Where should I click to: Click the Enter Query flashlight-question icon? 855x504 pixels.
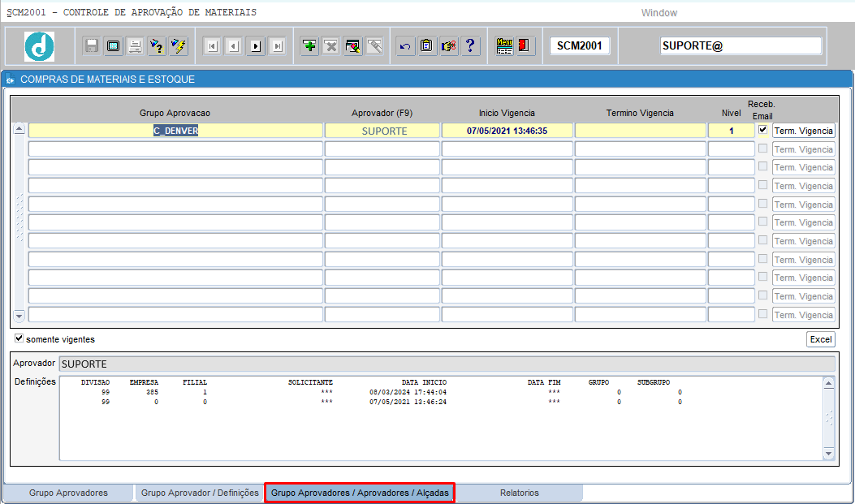pyautogui.click(x=157, y=45)
